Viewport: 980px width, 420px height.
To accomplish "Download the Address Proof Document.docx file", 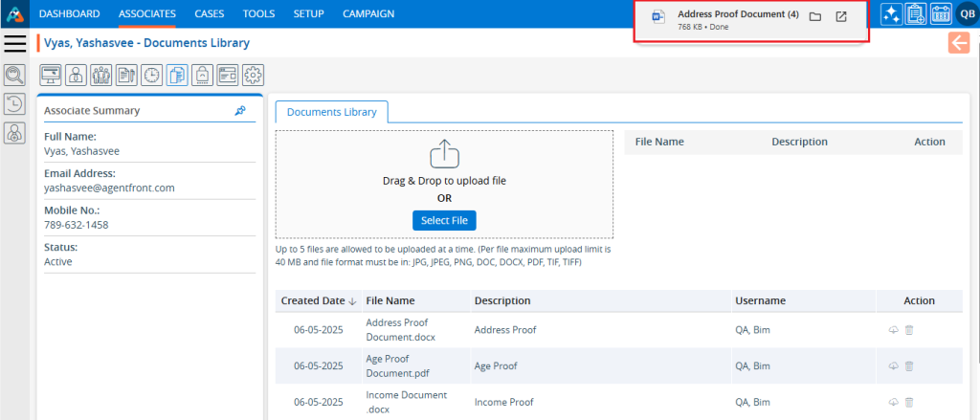I will point(893,330).
